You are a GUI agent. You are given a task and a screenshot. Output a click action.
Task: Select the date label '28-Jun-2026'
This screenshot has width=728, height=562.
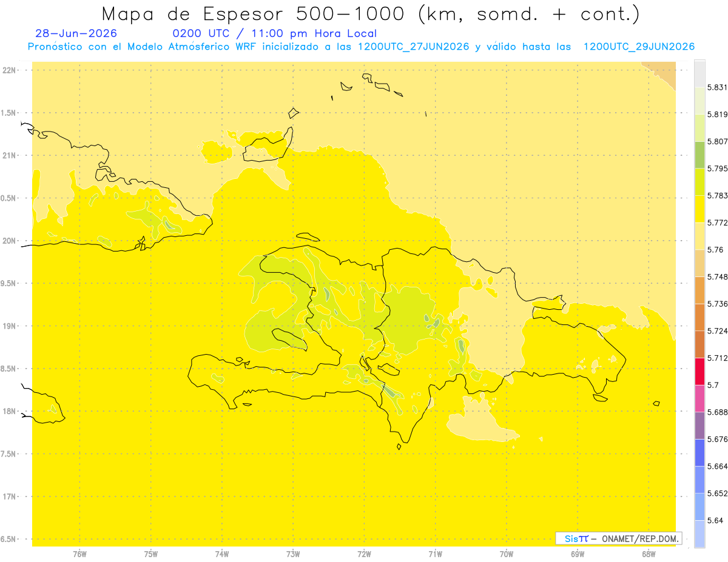[x=76, y=33]
